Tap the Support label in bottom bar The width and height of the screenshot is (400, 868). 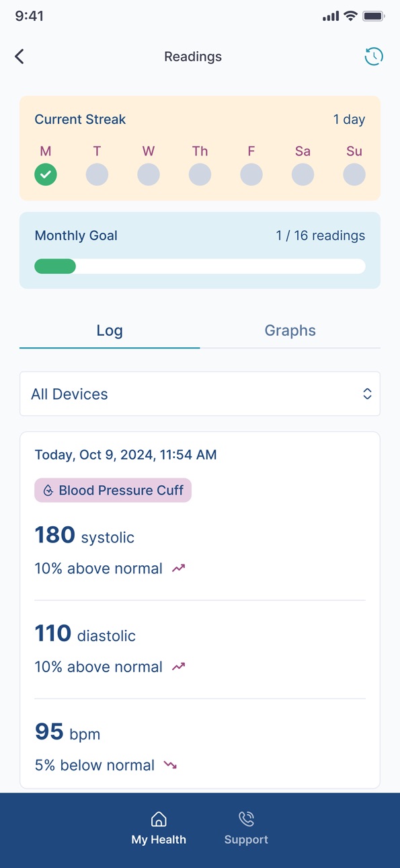(x=246, y=840)
